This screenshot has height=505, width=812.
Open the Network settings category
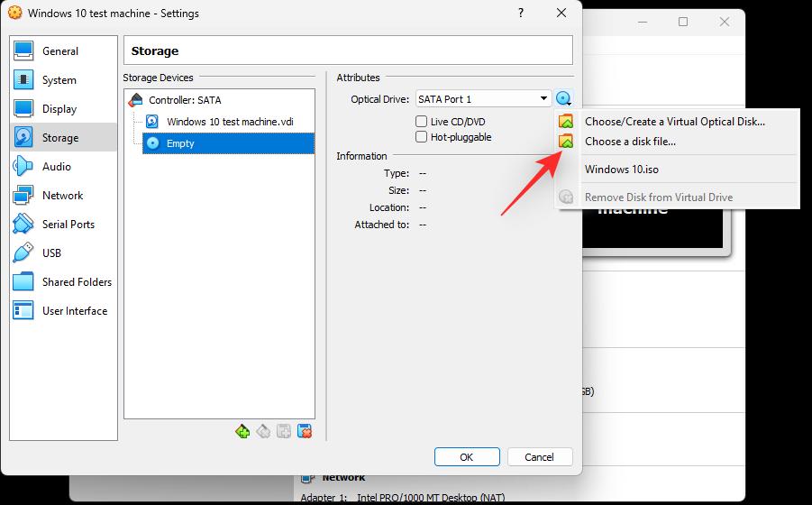[63, 196]
